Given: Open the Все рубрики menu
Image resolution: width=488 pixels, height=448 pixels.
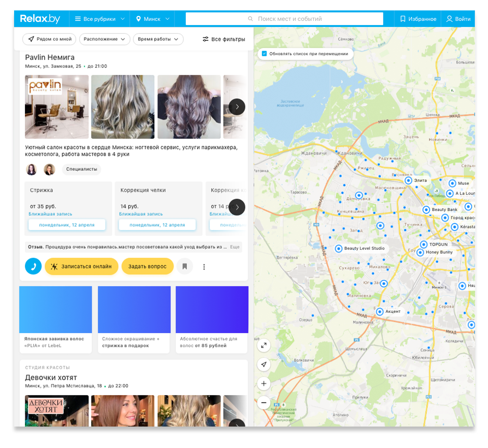Looking at the screenshot, I should coord(100,19).
